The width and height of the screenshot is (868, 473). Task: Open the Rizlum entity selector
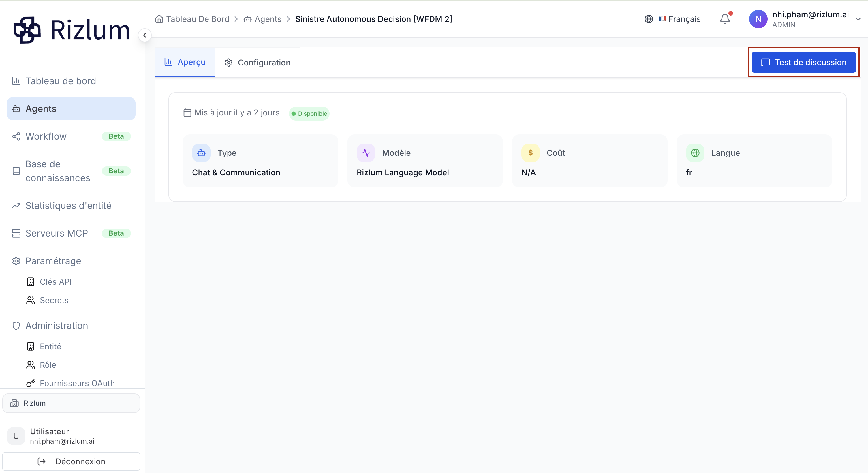point(71,403)
